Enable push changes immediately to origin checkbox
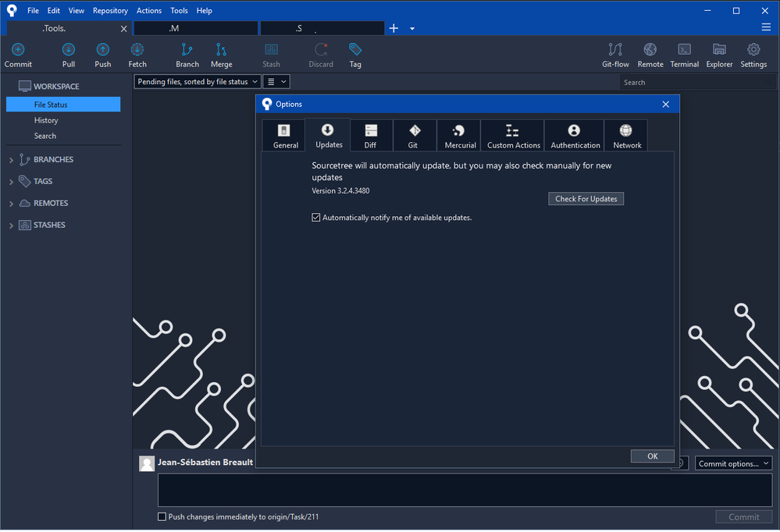The image size is (780, 532). pyautogui.click(x=162, y=516)
